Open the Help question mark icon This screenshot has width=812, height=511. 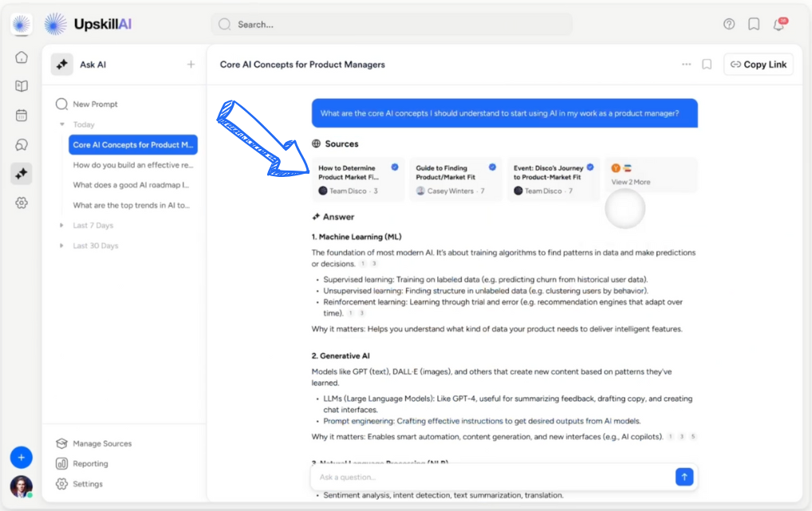coord(728,24)
